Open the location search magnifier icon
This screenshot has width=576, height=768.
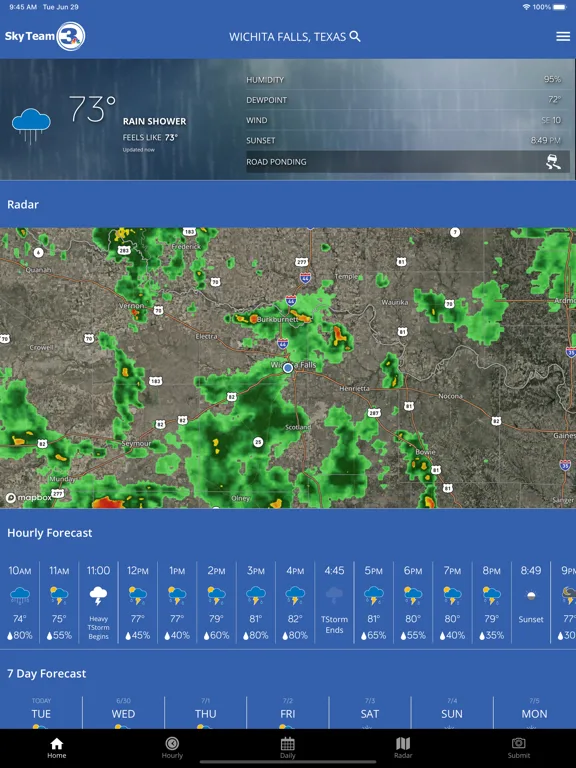(355, 36)
